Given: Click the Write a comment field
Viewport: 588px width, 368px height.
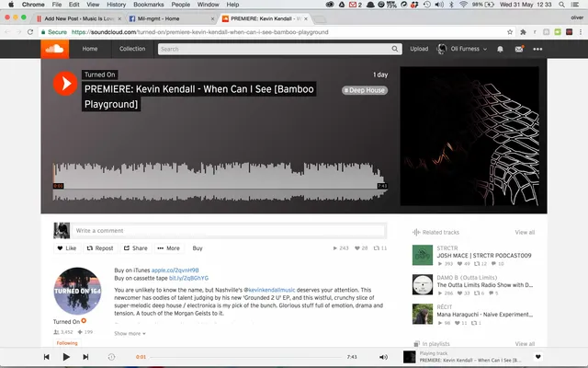Looking at the screenshot, I should point(229,231).
